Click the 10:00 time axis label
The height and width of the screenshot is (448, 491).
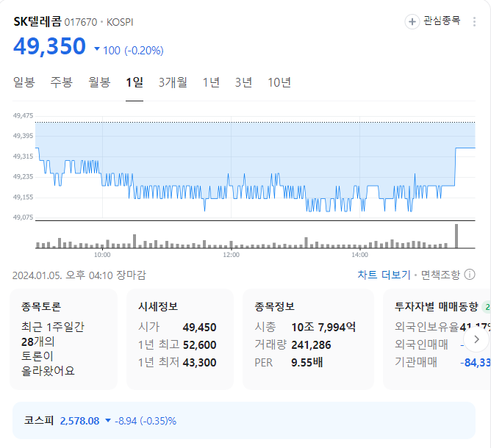[x=102, y=255]
